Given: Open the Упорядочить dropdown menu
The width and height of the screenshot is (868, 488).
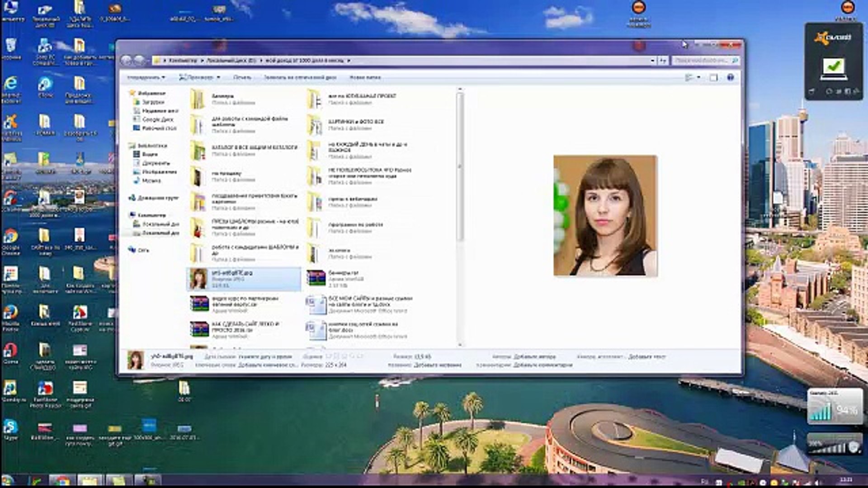Looking at the screenshot, I should (x=146, y=77).
